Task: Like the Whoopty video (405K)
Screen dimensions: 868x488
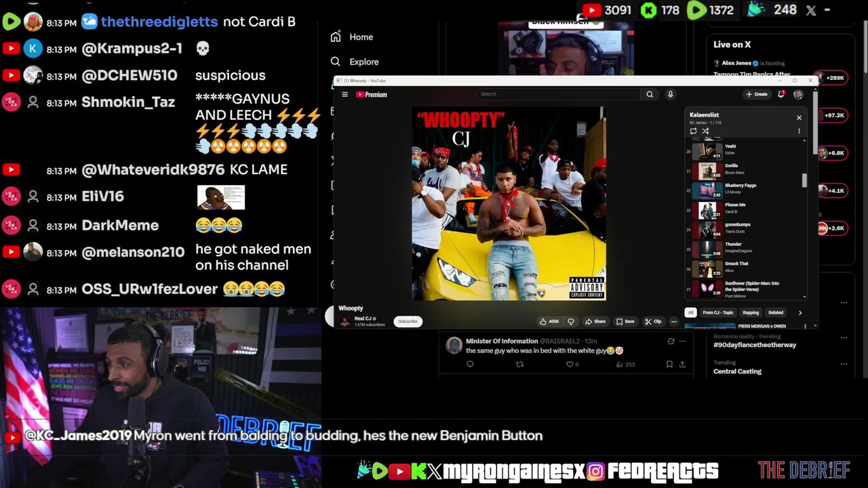Action: click(549, 321)
